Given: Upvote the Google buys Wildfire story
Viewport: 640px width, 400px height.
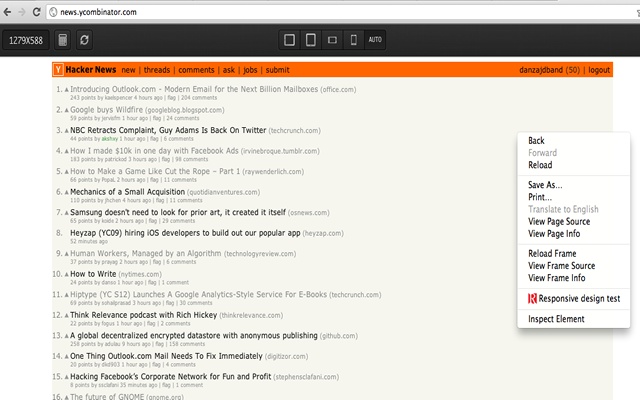Looking at the screenshot, I should coord(67,110).
